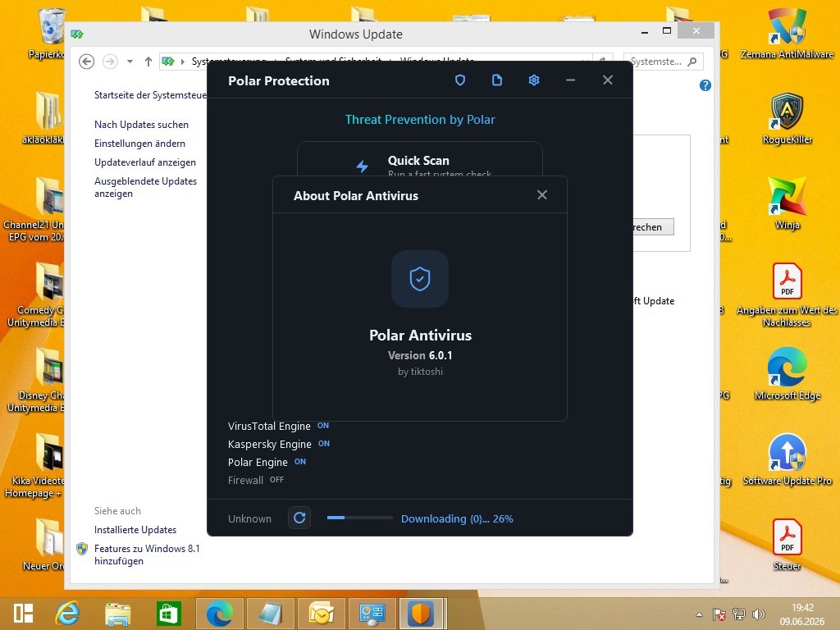Open RogueKiller desktop icon

point(787,118)
